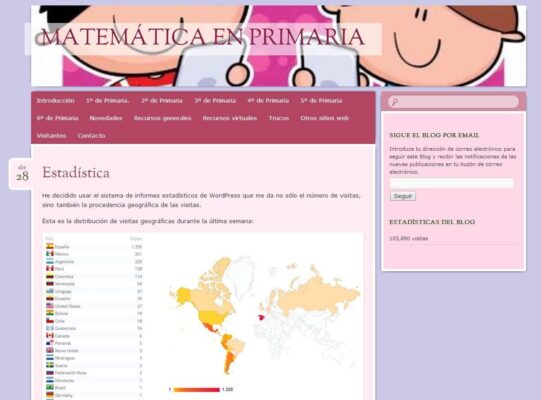Viewport: 541px width, 400px height.
Task: Click the Brazil flag icon
Action: (50, 387)
